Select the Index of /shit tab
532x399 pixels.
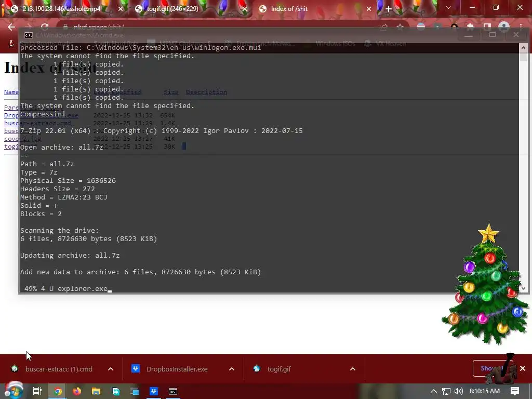point(289,9)
